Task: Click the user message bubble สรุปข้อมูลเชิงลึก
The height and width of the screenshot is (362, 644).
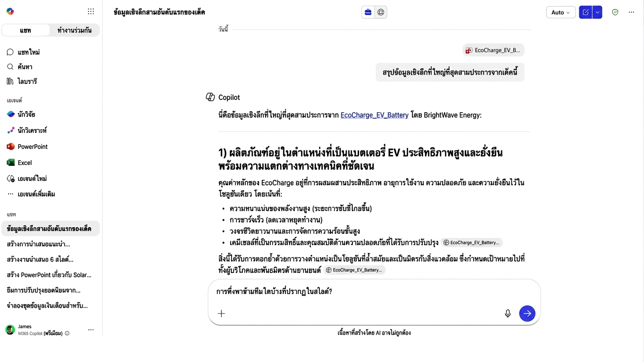Action: coord(450,72)
